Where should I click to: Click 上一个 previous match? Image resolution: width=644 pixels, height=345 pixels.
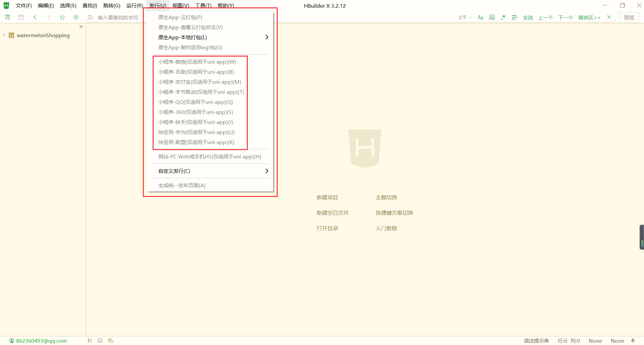545,17
